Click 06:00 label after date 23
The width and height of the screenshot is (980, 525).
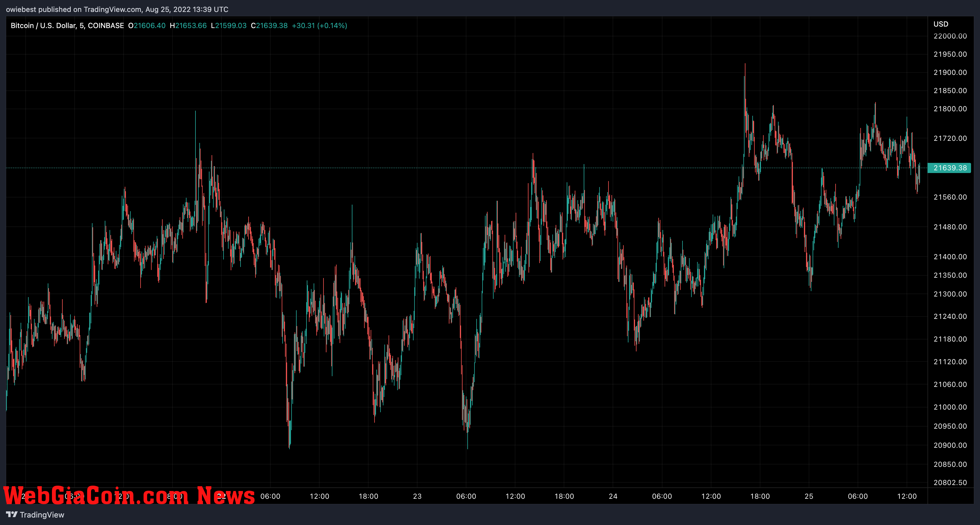click(x=466, y=496)
